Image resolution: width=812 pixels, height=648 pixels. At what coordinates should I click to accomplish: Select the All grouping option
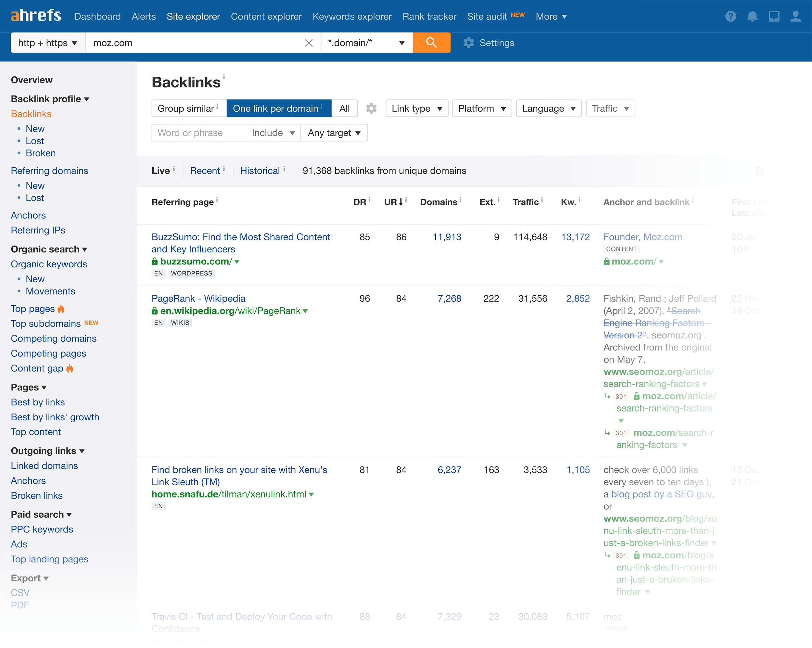coord(344,108)
